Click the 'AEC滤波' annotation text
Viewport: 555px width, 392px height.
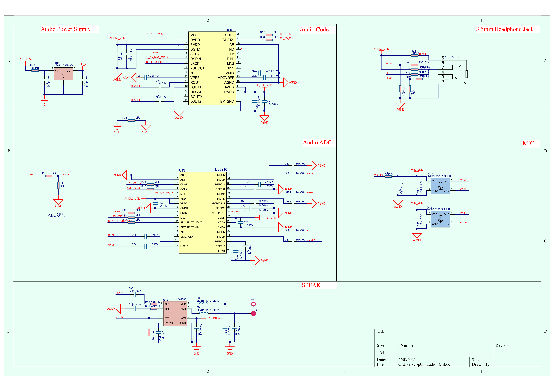point(57,215)
